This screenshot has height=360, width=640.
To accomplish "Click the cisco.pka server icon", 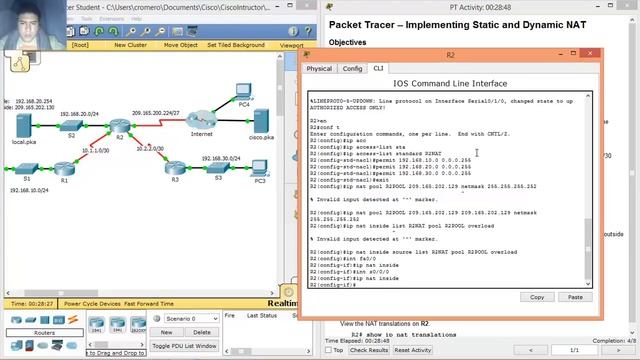I will (261, 121).
